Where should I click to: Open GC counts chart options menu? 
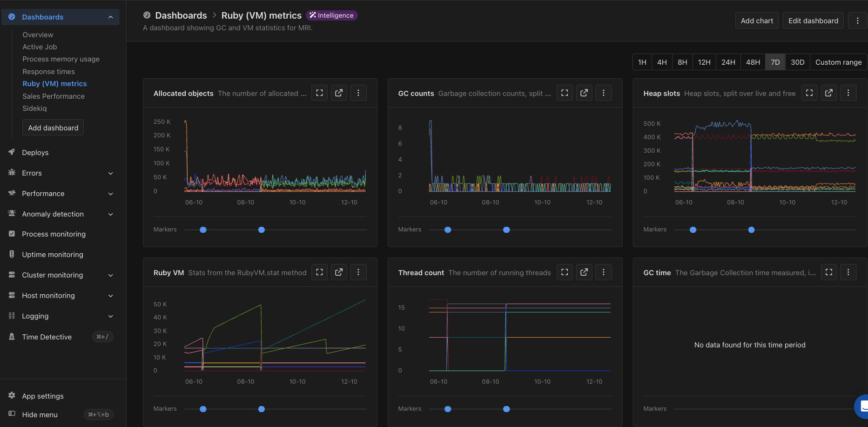(604, 93)
